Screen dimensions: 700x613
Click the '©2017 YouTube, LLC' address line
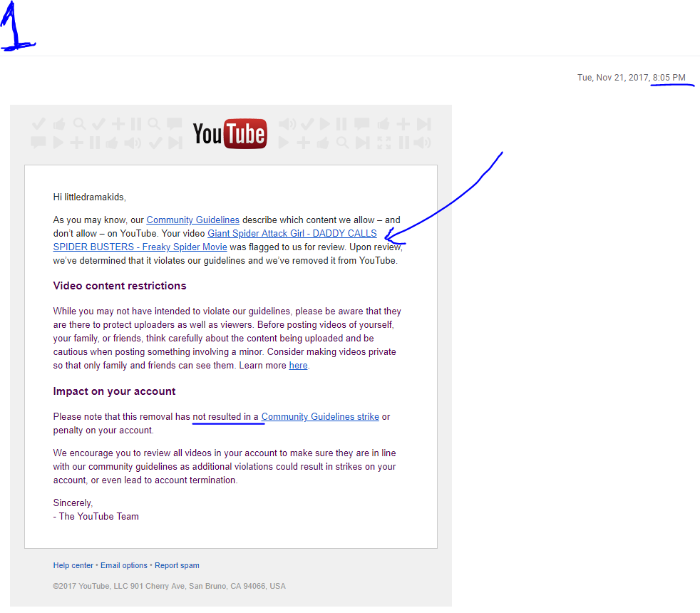click(x=169, y=586)
